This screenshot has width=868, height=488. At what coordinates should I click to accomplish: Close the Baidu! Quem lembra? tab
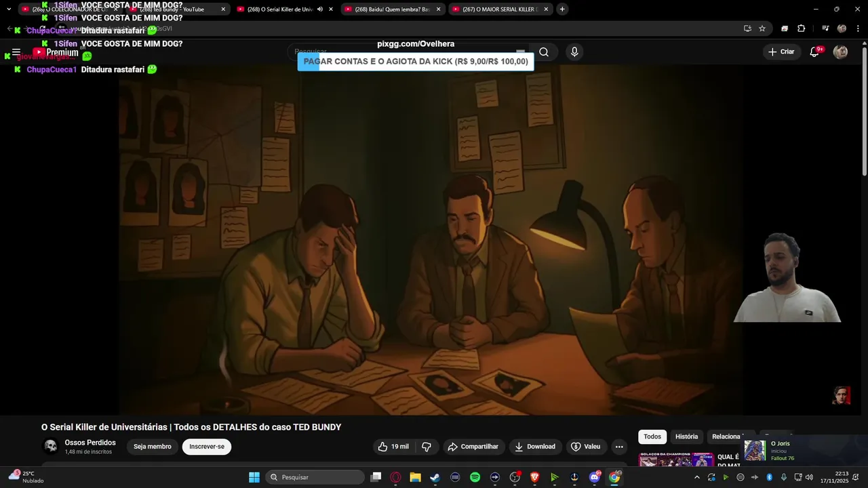[x=438, y=9]
